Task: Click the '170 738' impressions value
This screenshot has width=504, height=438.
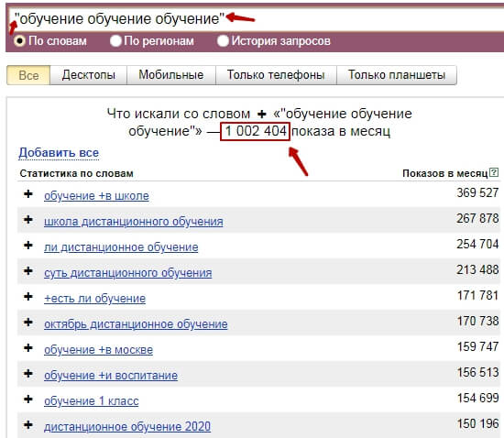Action: [x=477, y=321]
